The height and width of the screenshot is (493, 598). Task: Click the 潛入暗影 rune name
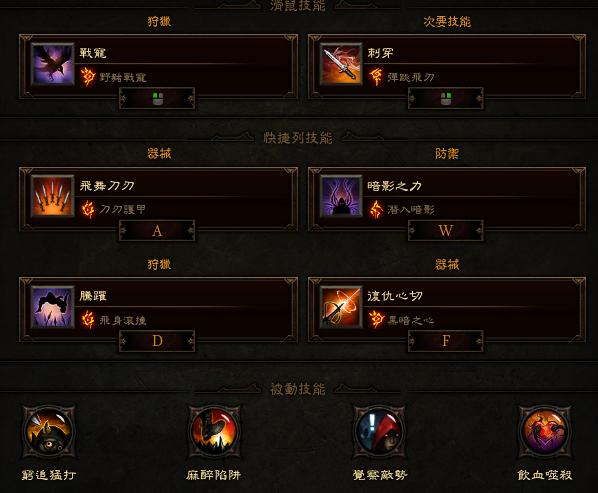(x=411, y=209)
